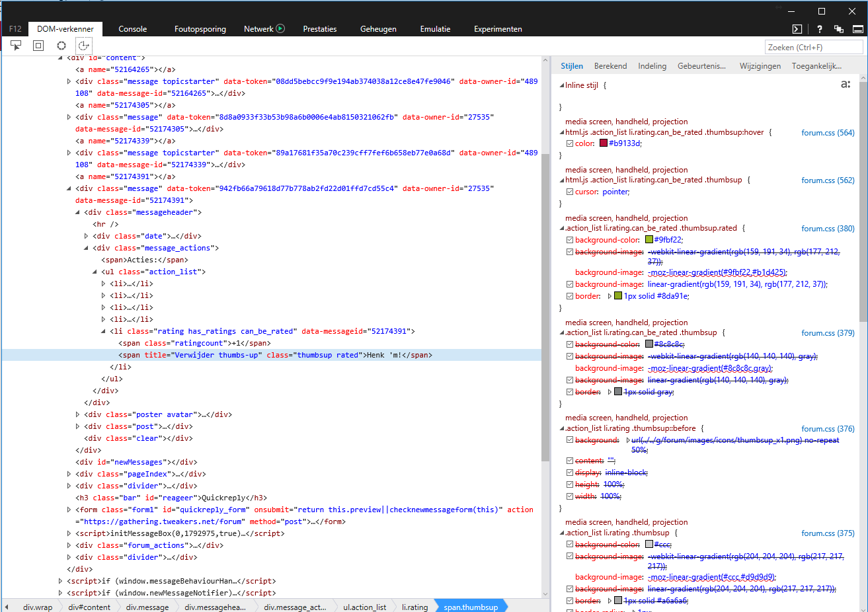
Task: Collapse the ul class="action_list" node
Action: (x=95, y=272)
